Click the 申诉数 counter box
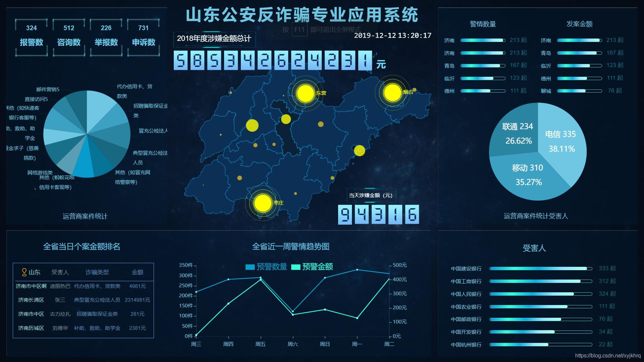This screenshot has height=362, width=644. (x=144, y=37)
